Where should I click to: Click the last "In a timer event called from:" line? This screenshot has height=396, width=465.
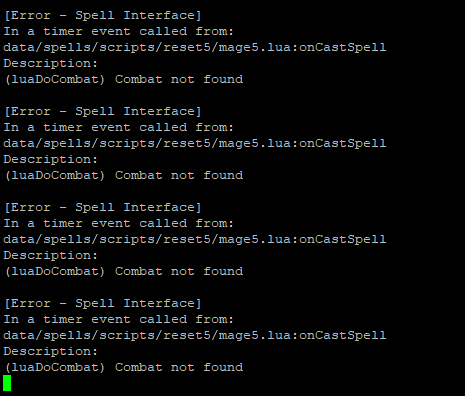pos(119,319)
